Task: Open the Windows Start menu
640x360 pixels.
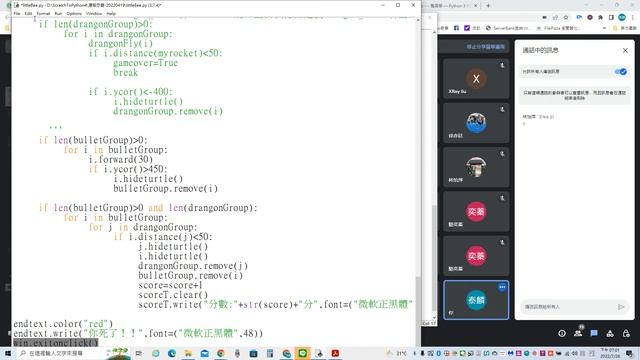Action: (x=7, y=353)
